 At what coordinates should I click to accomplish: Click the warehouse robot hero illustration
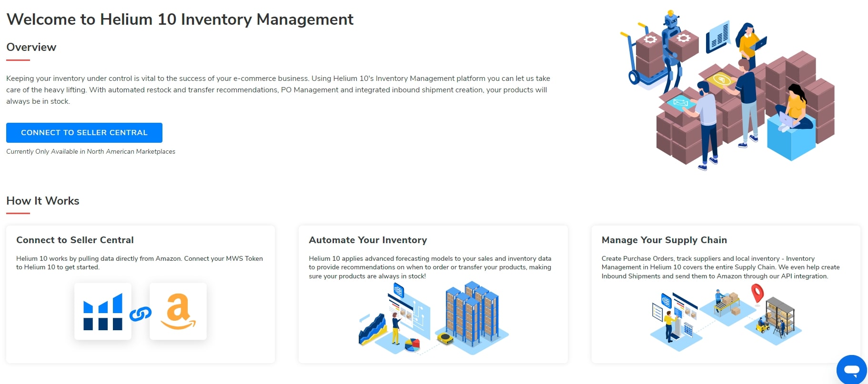tap(727, 90)
